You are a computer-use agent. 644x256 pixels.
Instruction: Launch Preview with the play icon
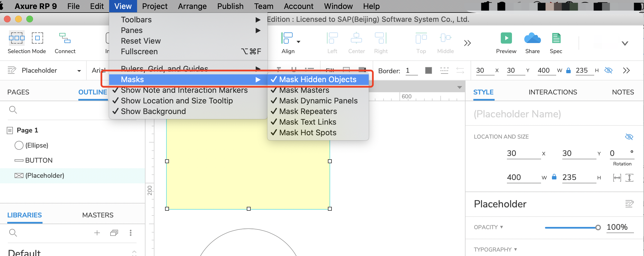pos(506,38)
